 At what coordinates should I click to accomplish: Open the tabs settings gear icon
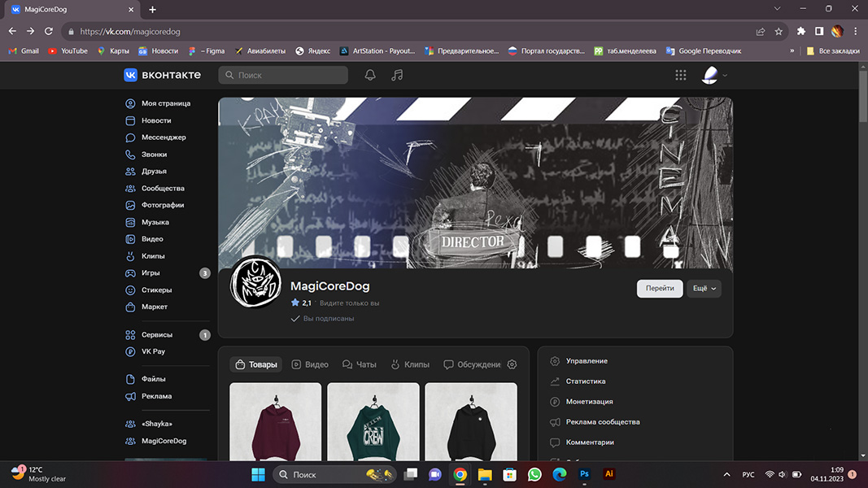[x=512, y=364]
